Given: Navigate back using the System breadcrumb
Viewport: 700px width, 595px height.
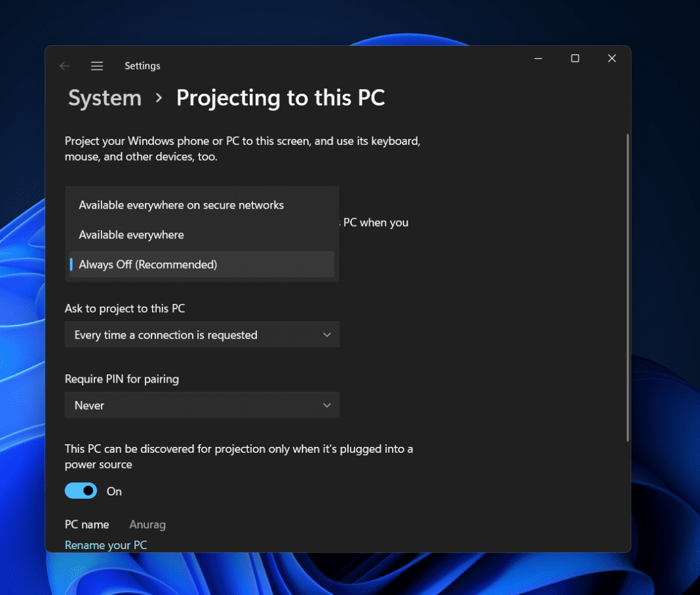Looking at the screenshot, I should coord(104,98).
